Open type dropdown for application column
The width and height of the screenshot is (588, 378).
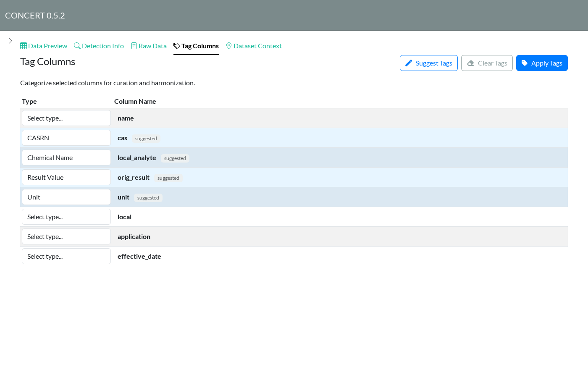point(66,236)
